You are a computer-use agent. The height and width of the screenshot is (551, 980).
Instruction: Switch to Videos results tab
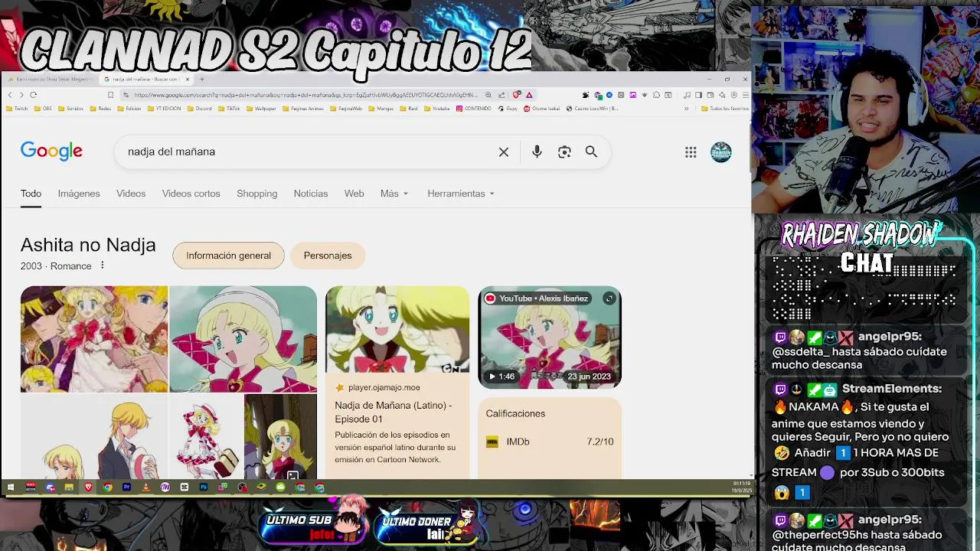point(131,194)
